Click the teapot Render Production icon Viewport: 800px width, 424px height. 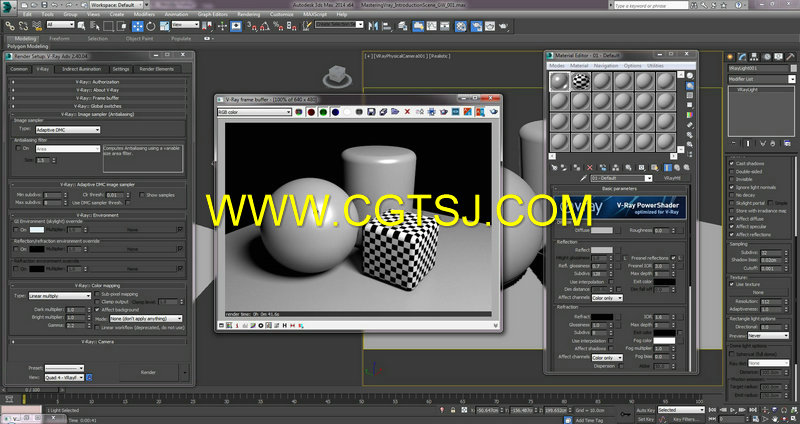tap(503, 26)
